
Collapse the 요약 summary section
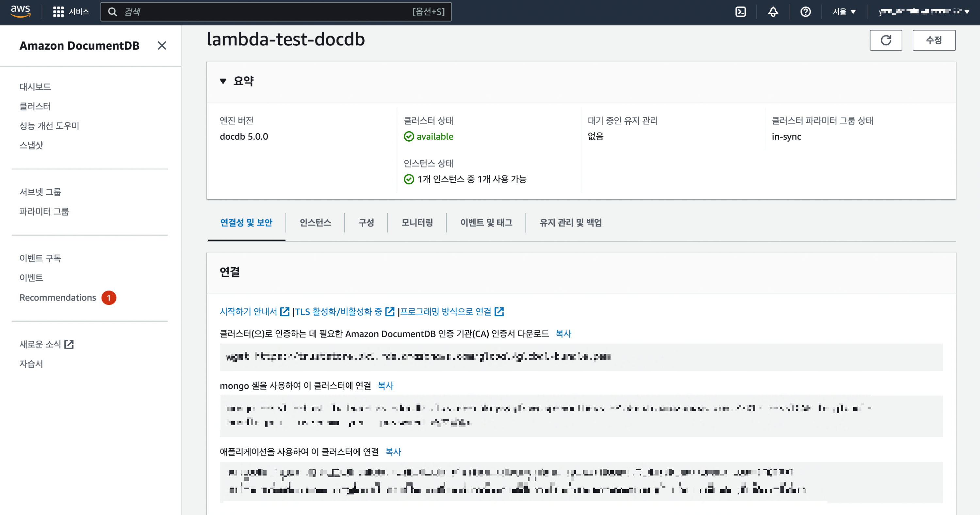[223, 81]
